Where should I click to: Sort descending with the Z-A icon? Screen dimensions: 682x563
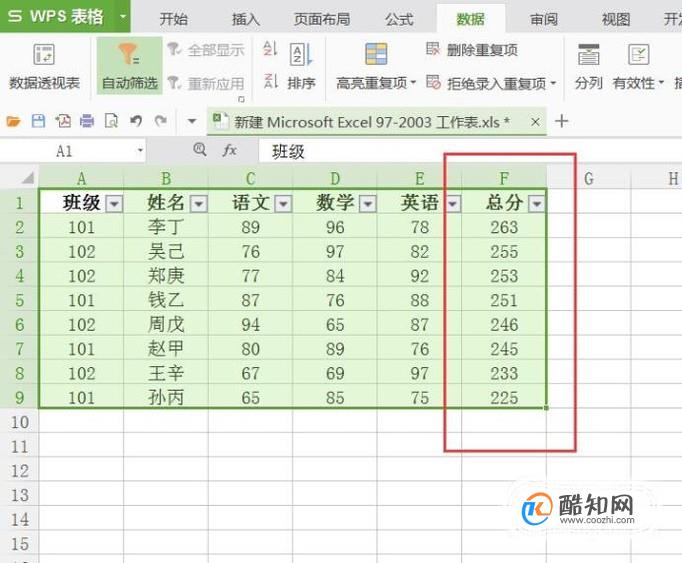coord(270,81)
